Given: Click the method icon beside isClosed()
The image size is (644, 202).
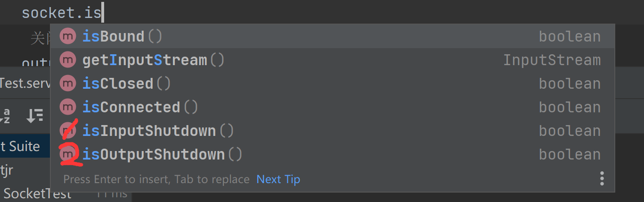Looking at the screenshot, I should coord(68,84).
